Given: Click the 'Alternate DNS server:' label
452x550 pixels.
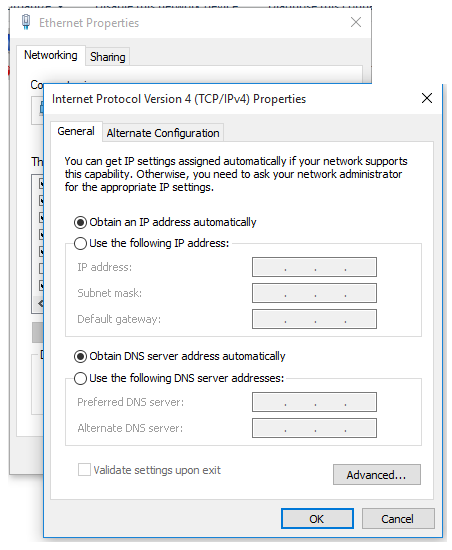Looking at the screenshot, I should [x=130, y=428].
